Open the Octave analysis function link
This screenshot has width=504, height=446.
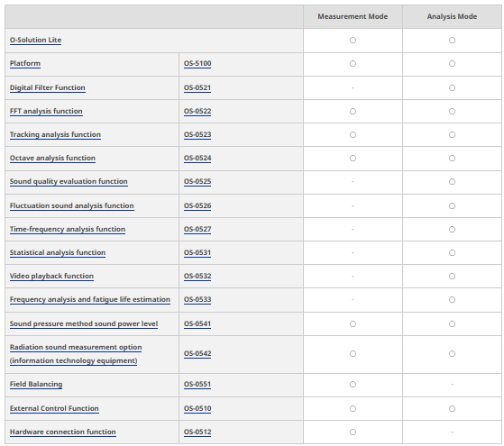coord(52,159)
